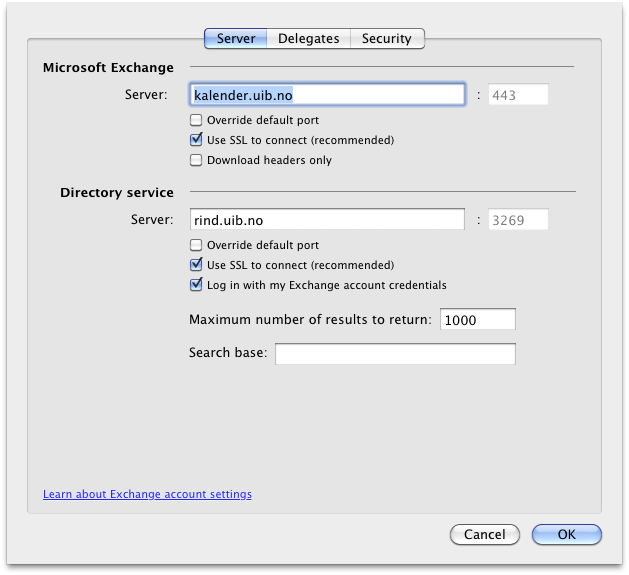Click the maximum number of results field
Screen dimensions: 629x575
pyautogui.click(x=477, y=320)
